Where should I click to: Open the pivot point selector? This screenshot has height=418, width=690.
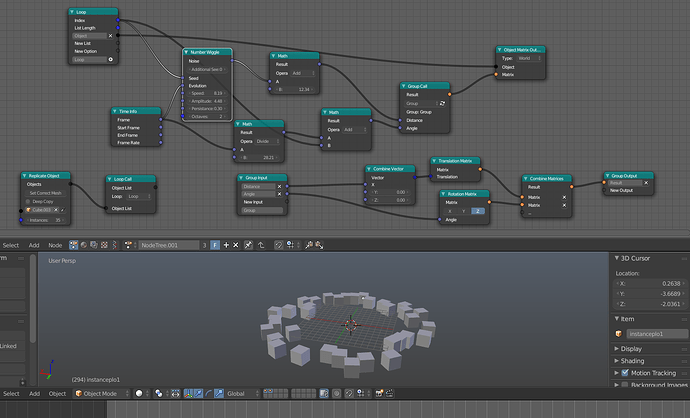click(x=161, y=393)
